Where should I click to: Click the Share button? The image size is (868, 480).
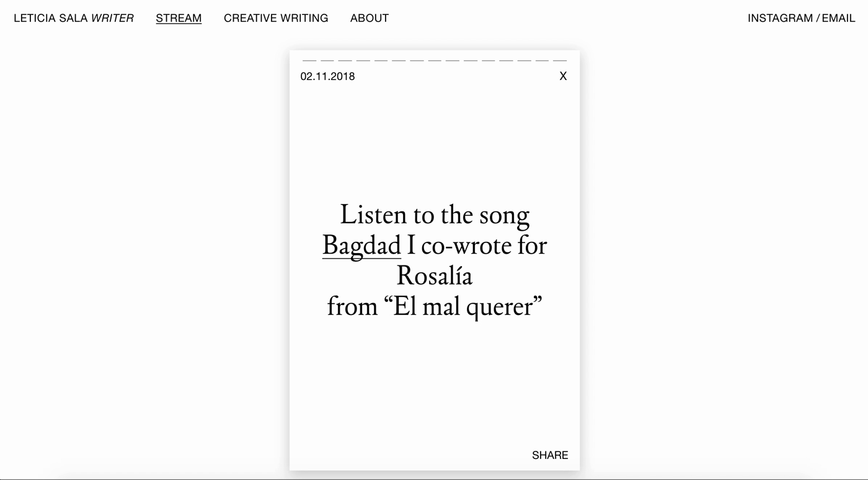pyautogui.click(x=550, y=455)
